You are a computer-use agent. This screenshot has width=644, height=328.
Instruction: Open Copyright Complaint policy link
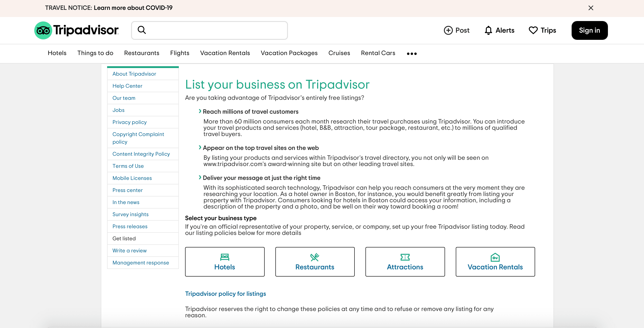(138, 138)
